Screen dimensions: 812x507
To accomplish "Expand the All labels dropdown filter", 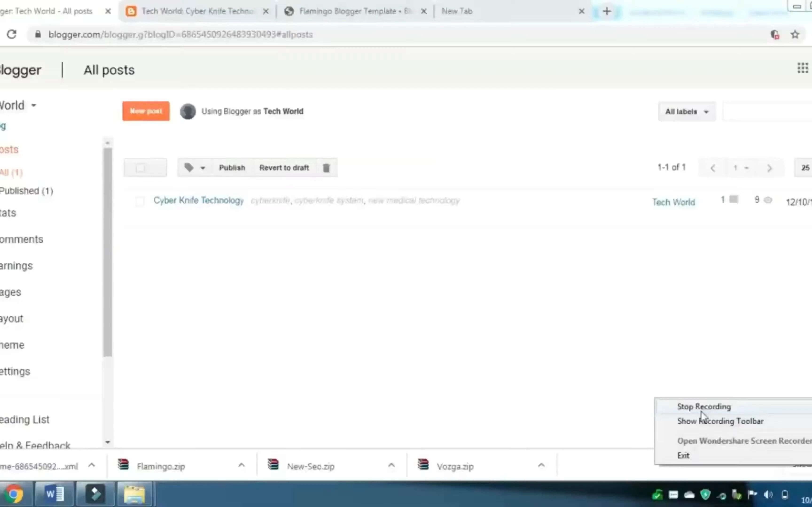I will click(687, 111).
